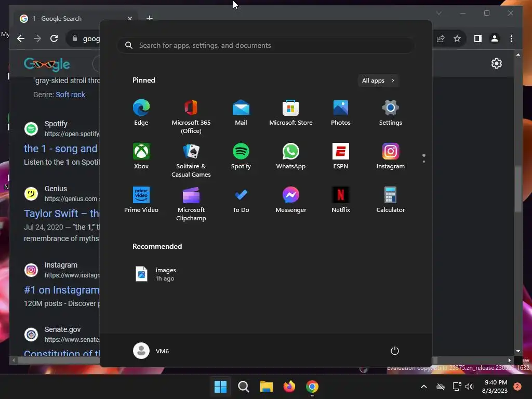Open WhatsApp
532x399 pixels.
pyautogui.click(x=291, y=156)
